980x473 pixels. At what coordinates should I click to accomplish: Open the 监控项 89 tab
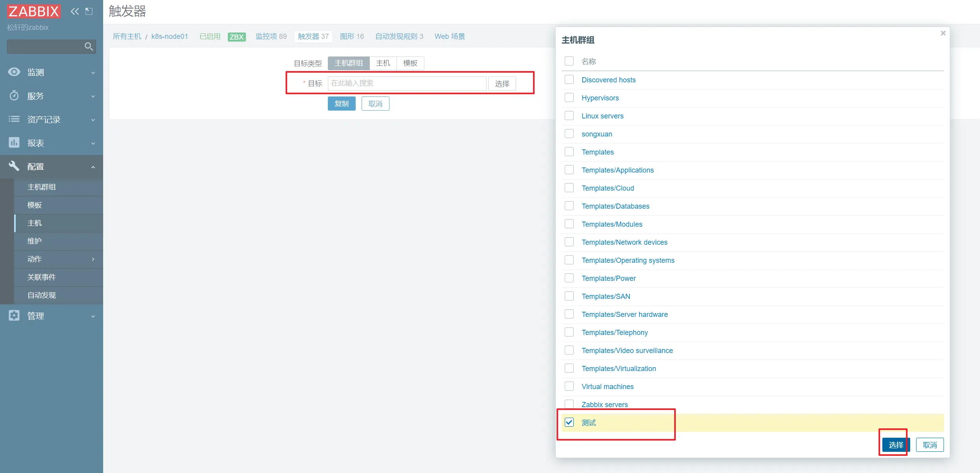coord(271,36)
